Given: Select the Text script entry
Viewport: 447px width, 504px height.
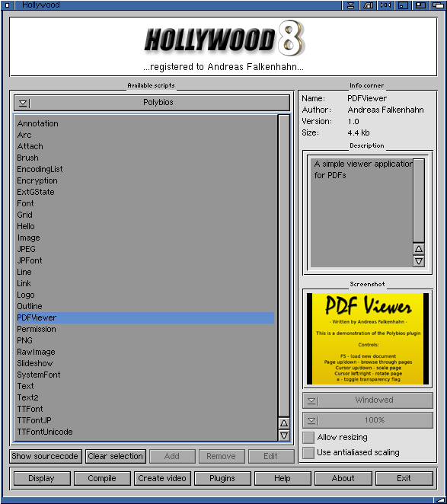Looking at the screenshot, I should click(145, 386).
